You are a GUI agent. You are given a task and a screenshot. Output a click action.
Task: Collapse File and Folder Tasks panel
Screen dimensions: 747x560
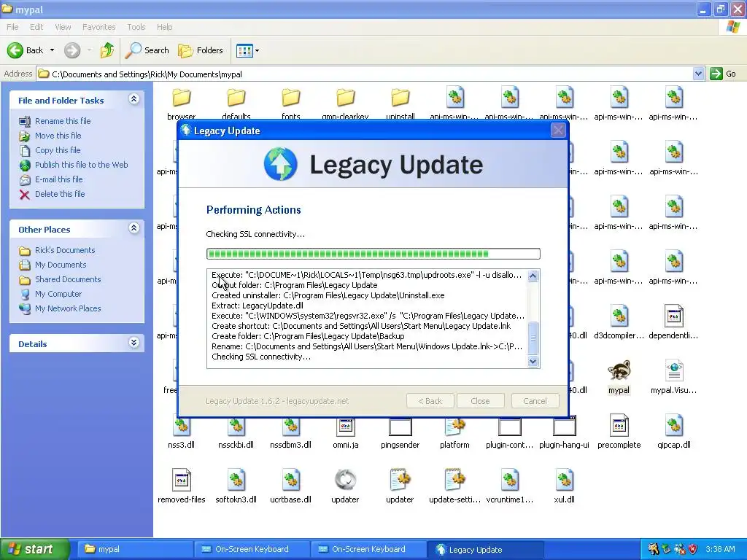[134, 99]
